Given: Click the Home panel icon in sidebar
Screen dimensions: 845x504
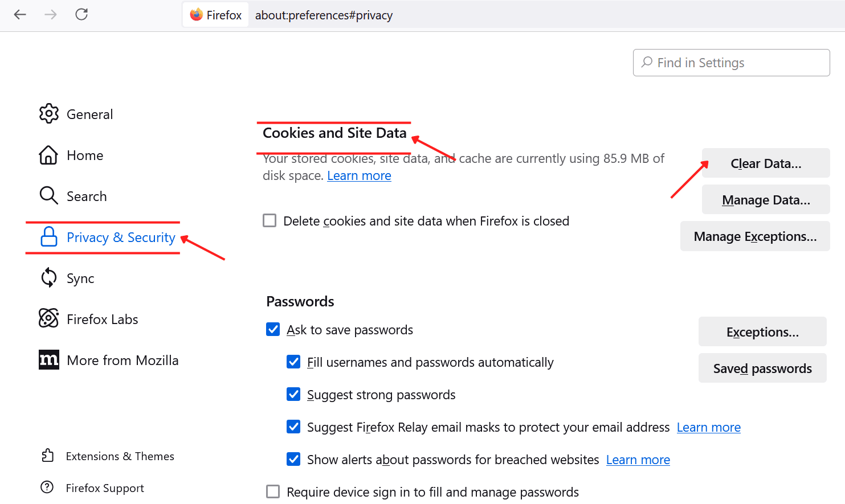Looking at the screenshot, I should pyautogui.click(x=49, y=155).
